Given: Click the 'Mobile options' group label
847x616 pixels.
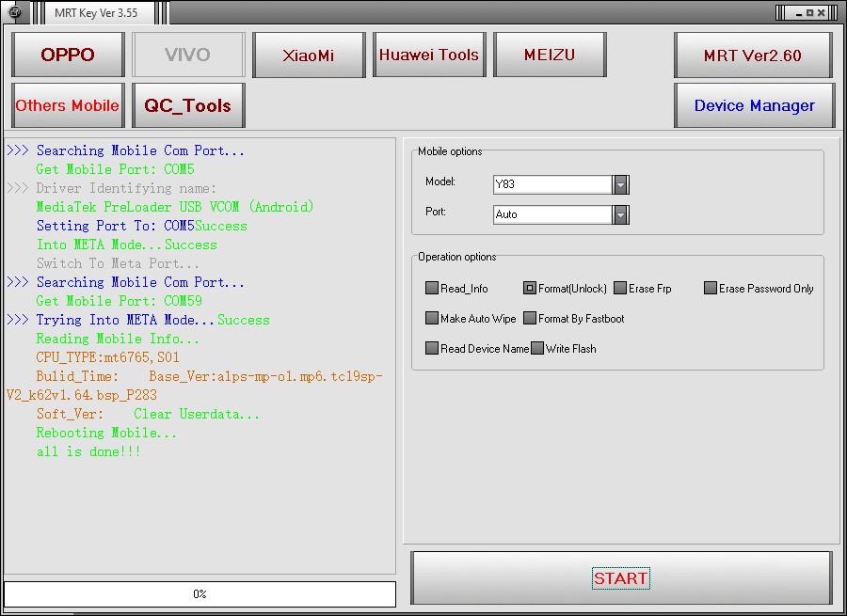Looking at the screenshot, I should click(450, 151).
